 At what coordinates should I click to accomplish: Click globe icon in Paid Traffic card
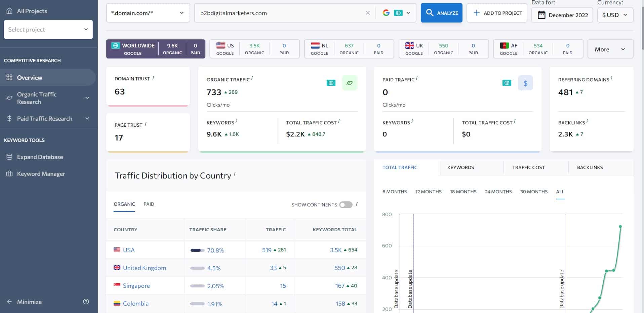click(x=507, y=83)
